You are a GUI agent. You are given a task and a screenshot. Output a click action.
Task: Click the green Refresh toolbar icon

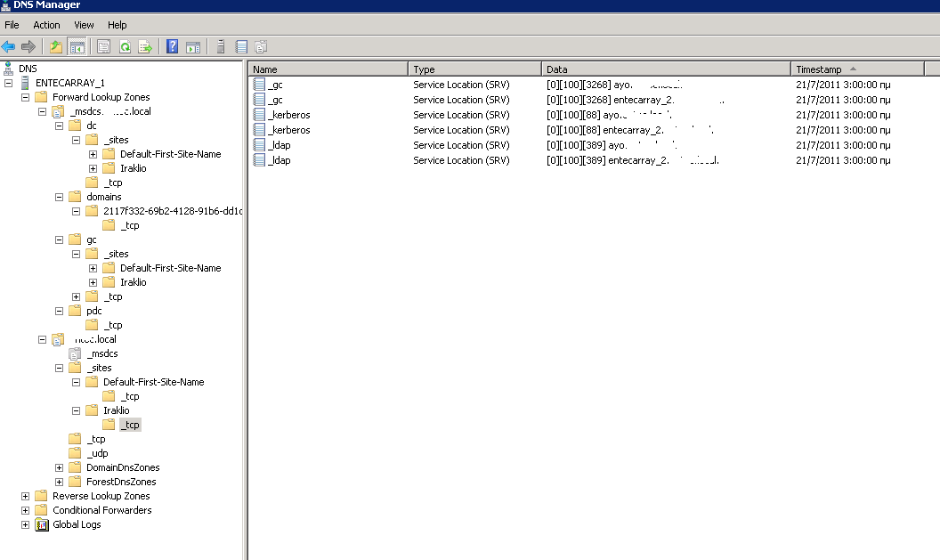tap(125, 47)
